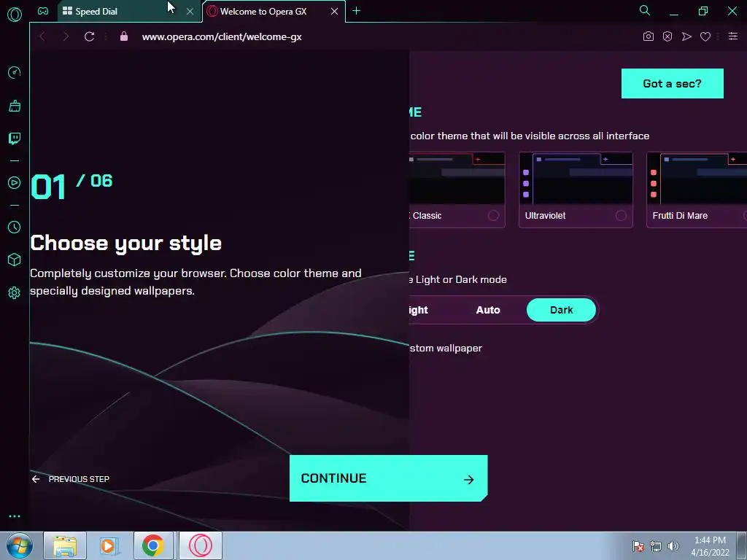This screenshot has height=560, width=747.
Task: Choose Light mode option
Action: point(418,310)
